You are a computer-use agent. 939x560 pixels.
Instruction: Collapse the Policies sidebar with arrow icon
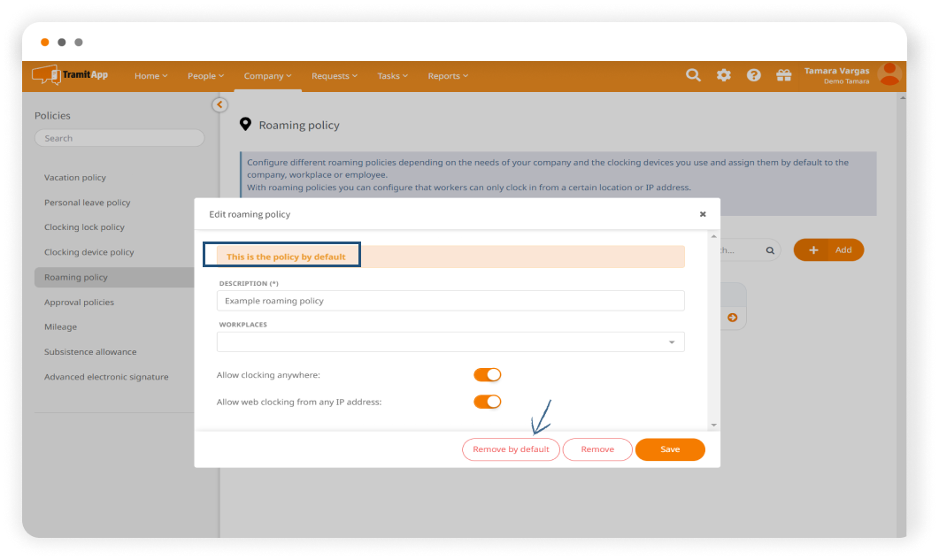(x=220, y=104)
